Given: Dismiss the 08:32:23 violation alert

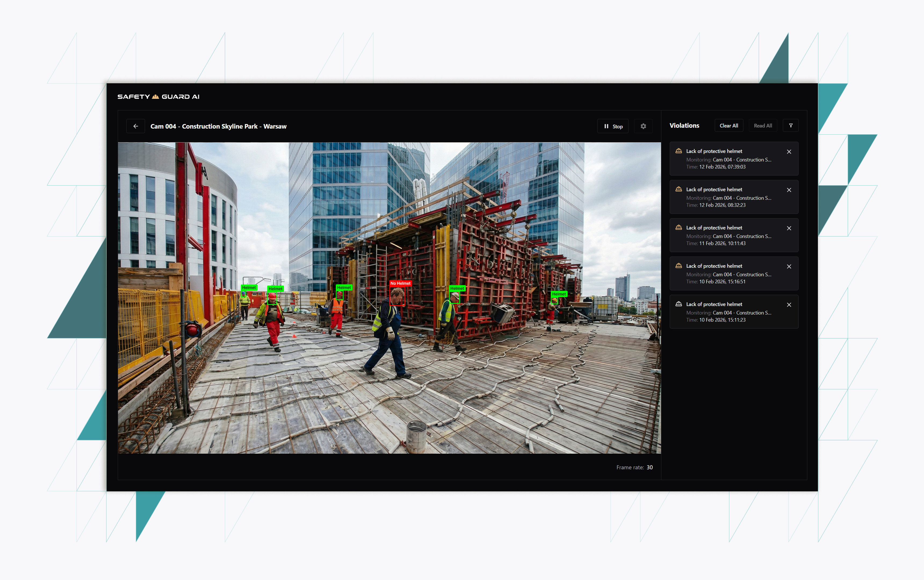Looking at the screenshot, I should click(789, 190).
